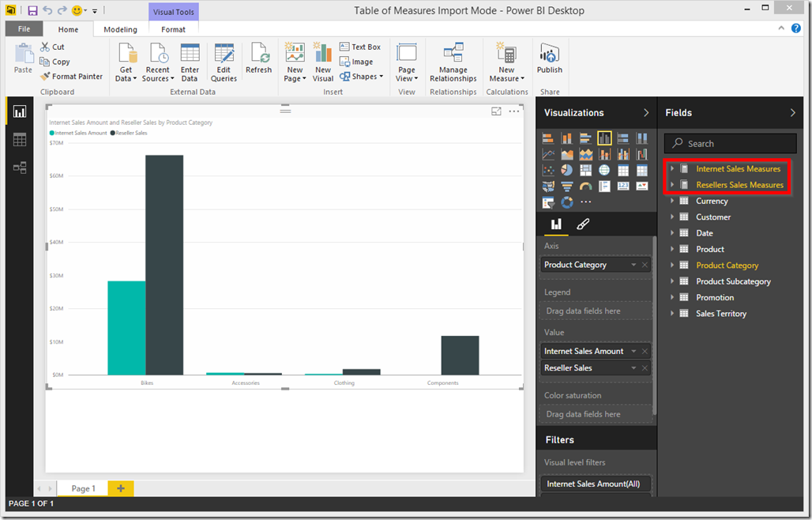This screenshot has width=812, height=520.
Task: Insert a Text Box
Action: 360,47
